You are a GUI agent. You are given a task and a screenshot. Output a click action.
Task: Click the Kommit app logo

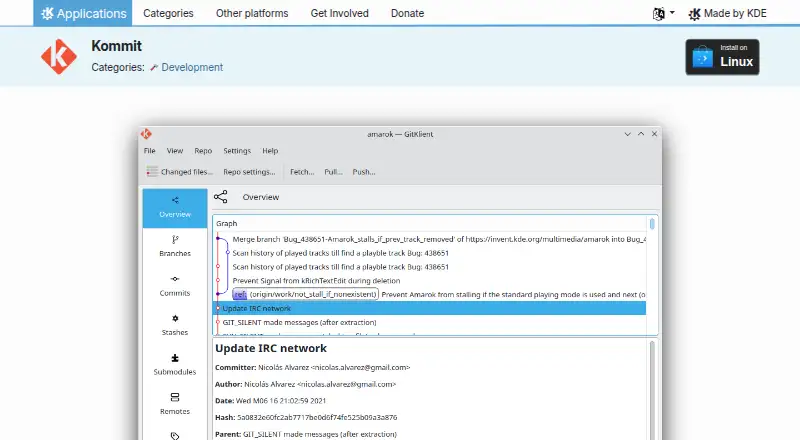click(59, 56)
